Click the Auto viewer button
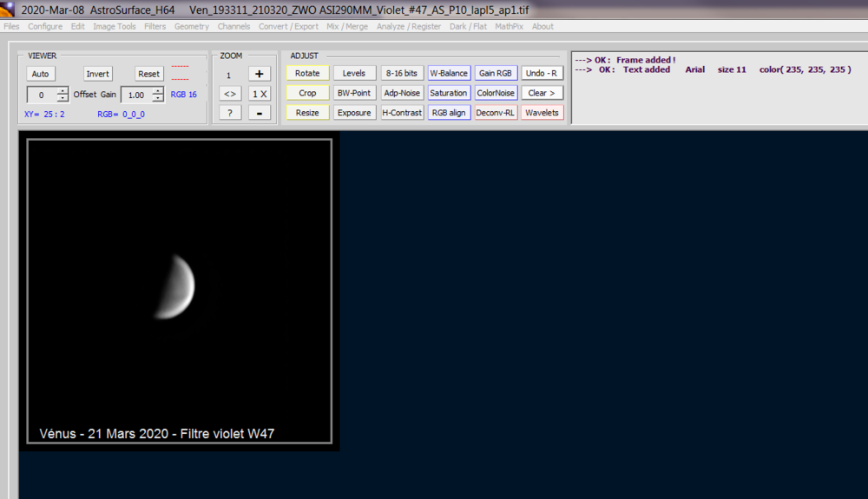868x499 pixels. (x=41, y=74)
